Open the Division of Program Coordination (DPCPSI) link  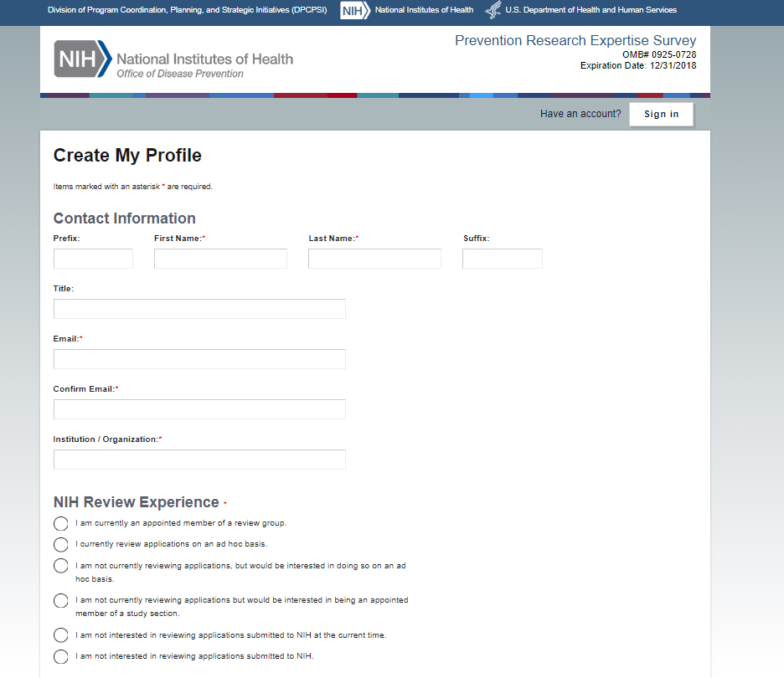coord(187,10)
